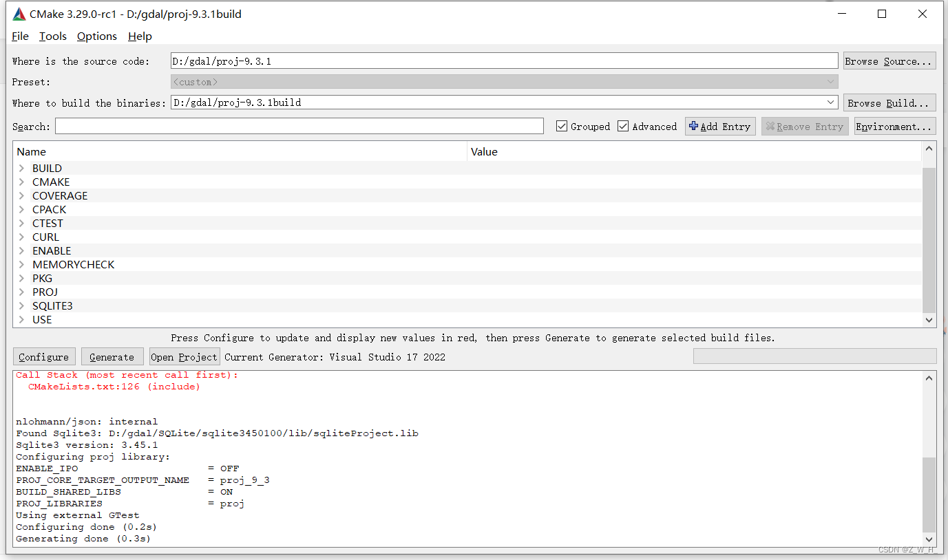This screenshot has width=948, height=560.
Task: Expand the PROJ group
Action: [21, 292]
